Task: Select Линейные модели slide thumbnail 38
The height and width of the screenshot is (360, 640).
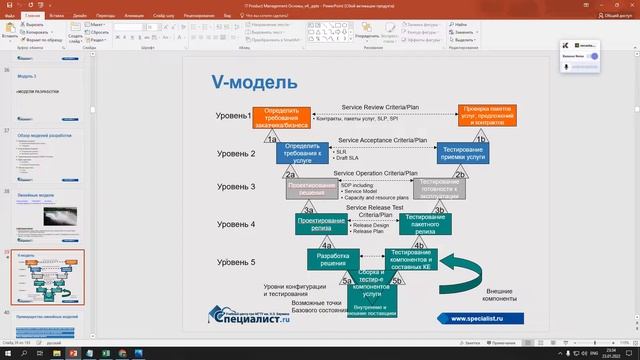Action: tap(48, 217)
